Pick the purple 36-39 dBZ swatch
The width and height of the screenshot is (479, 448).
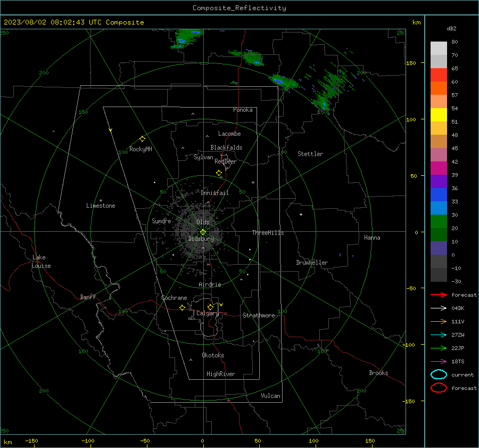coord(439,181)
